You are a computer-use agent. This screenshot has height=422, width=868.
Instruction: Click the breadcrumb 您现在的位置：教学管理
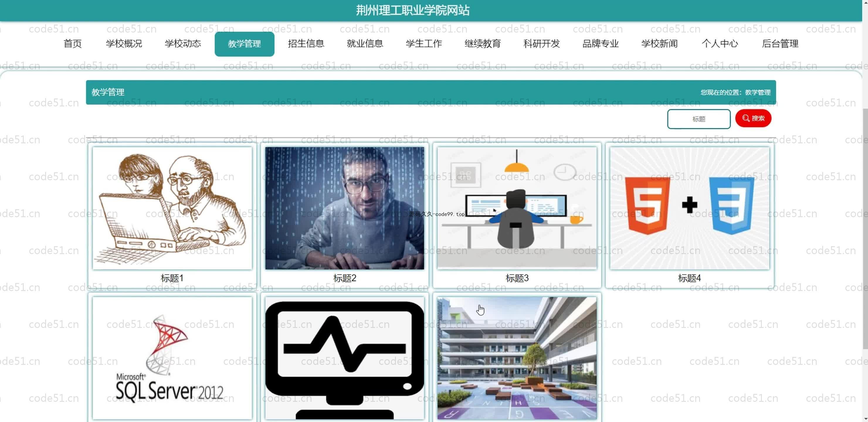tap(735, 92)
